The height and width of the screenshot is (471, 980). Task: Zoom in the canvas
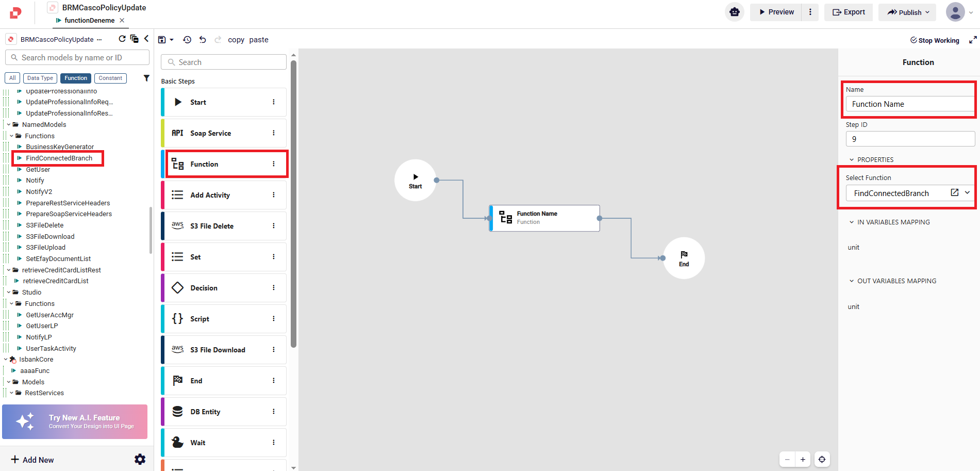click(803, 459)
